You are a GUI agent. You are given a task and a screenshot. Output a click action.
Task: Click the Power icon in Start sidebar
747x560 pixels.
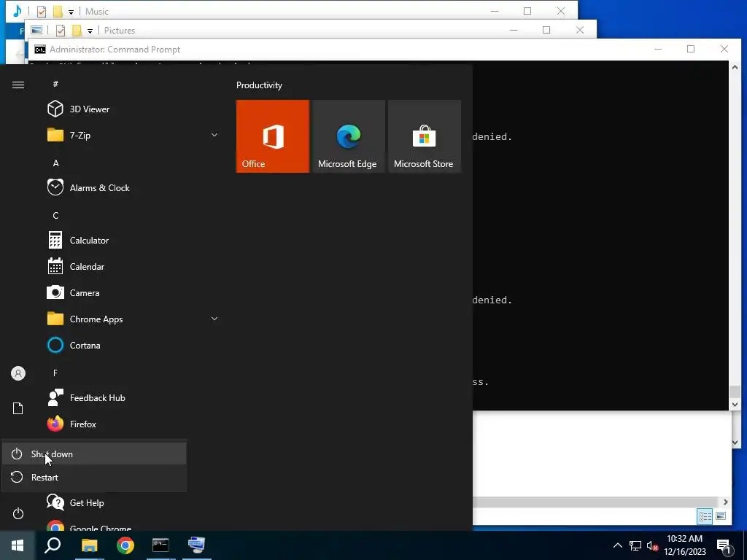[x=18, y=513]
